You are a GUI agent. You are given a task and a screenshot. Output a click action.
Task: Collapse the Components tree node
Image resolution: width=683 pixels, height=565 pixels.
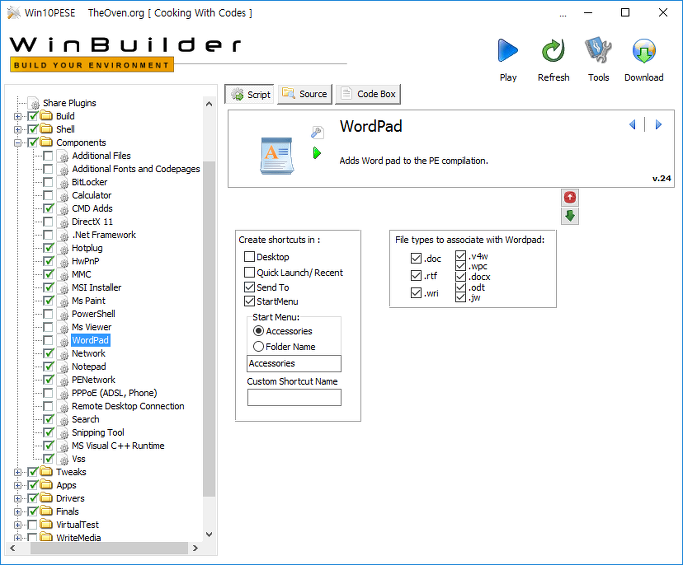(18, 142)
